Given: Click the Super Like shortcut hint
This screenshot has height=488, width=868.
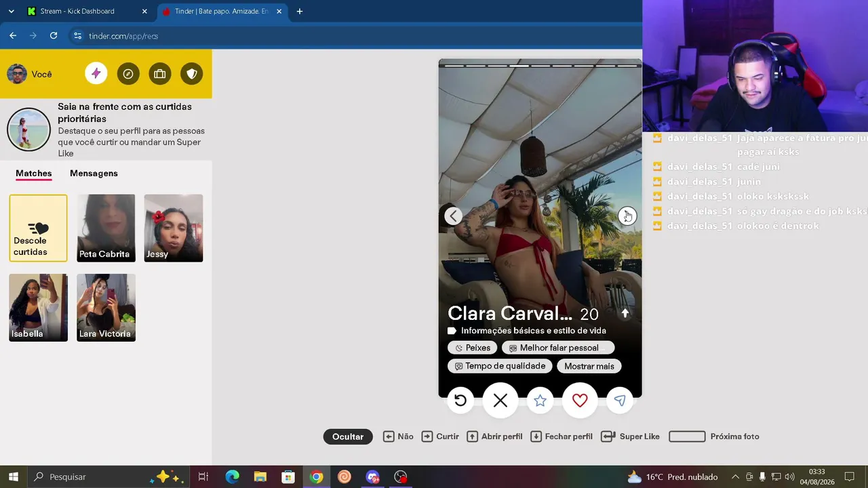Looking at the screenshot, I should 631,436.
